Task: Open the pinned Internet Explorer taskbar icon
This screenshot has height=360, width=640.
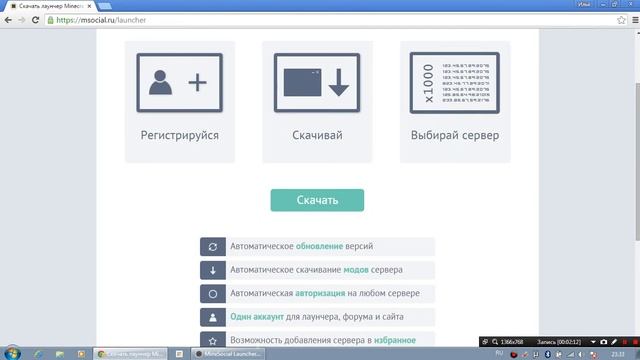Action: click(38, 354)
